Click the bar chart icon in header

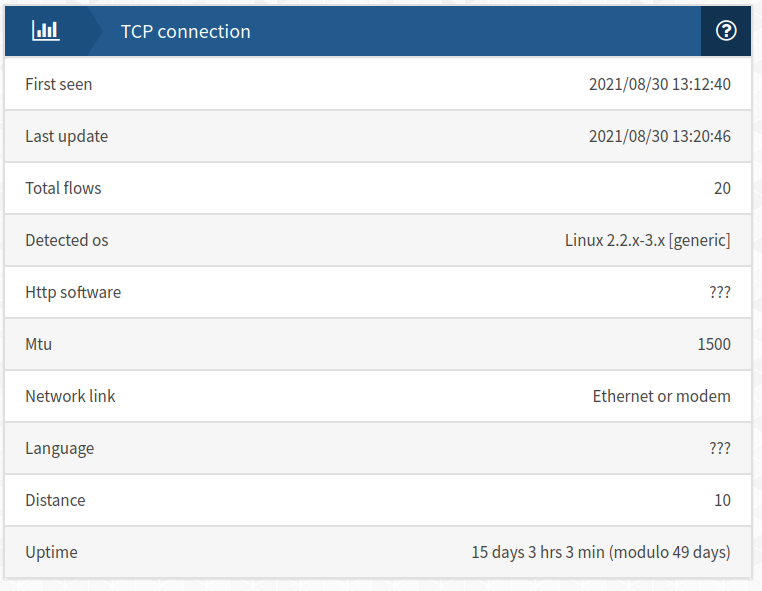click(x=46, y=31)
